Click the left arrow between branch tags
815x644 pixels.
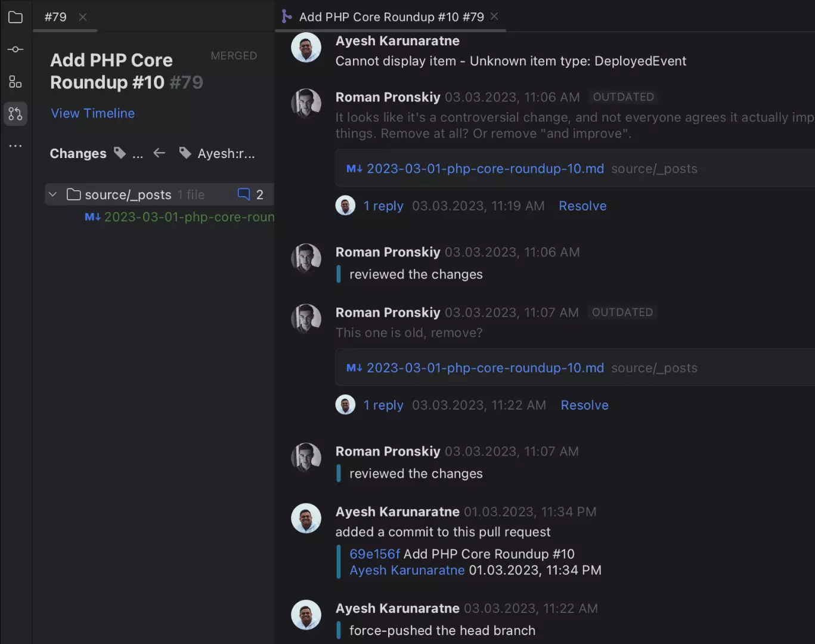159,153
